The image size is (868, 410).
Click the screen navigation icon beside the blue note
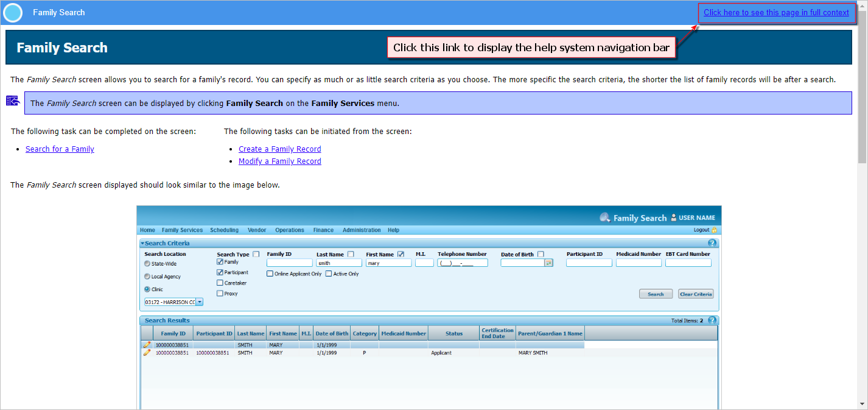click(13, 101)
